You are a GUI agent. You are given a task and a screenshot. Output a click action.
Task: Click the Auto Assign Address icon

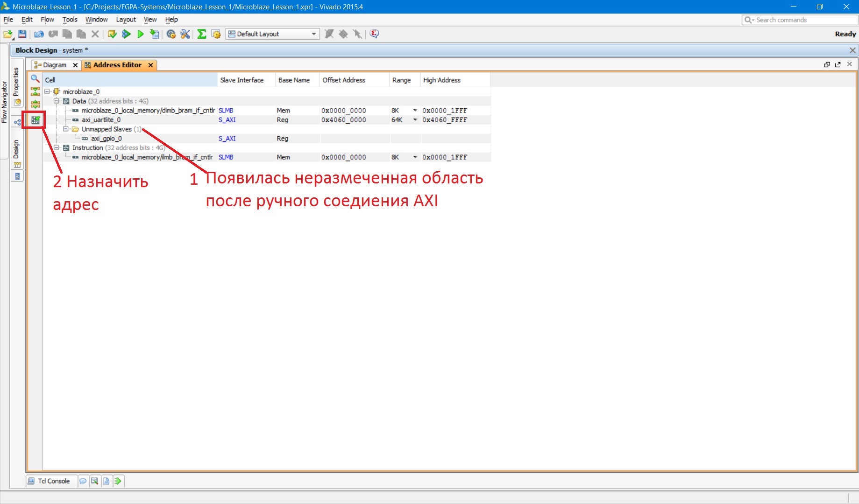pos(35,120)
